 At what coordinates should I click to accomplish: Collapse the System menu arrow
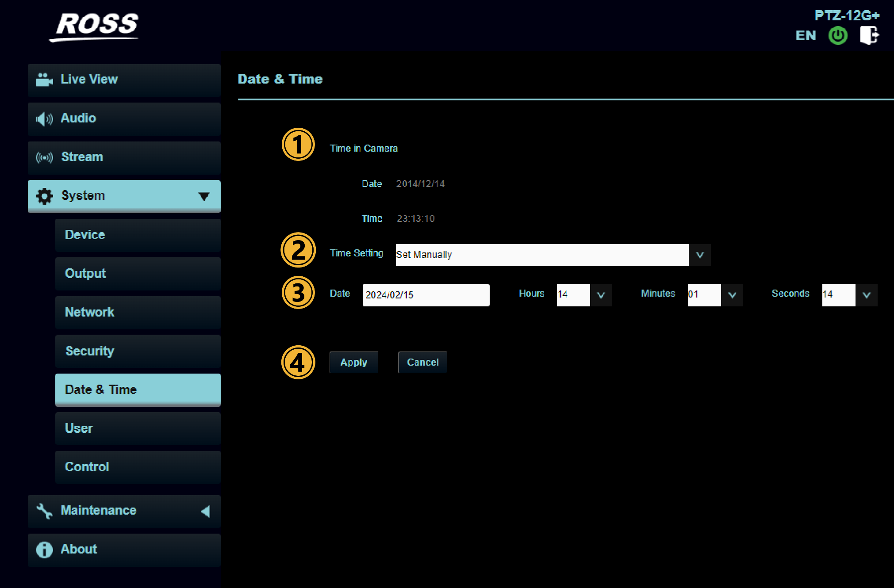click(x=204, y=196)
